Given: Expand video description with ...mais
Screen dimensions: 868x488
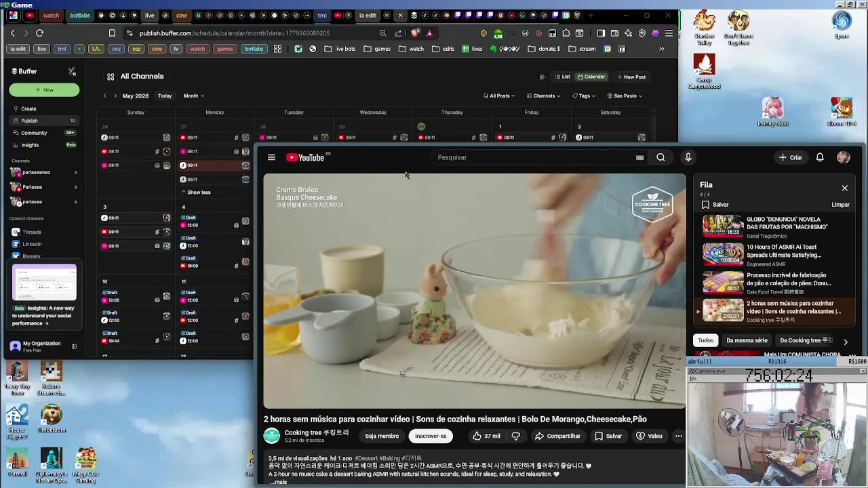Looking at the screenshot, I should [278, 482].
